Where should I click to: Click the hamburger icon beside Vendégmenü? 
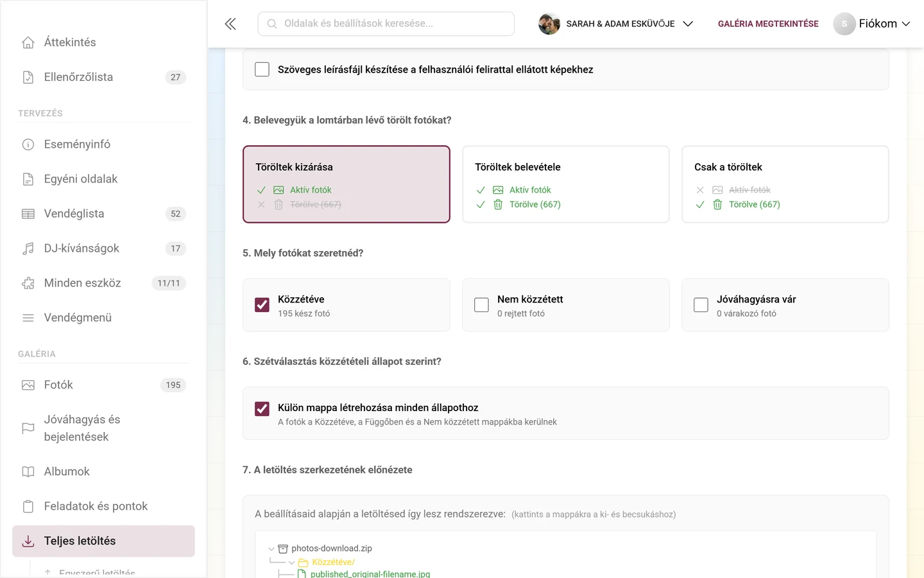28,318
